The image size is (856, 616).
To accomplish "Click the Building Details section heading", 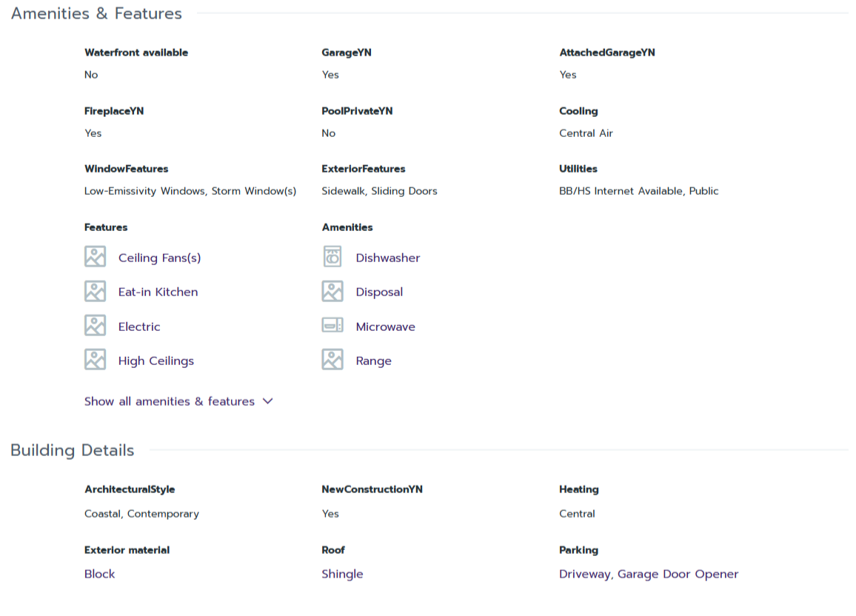I will click(73, 450).
